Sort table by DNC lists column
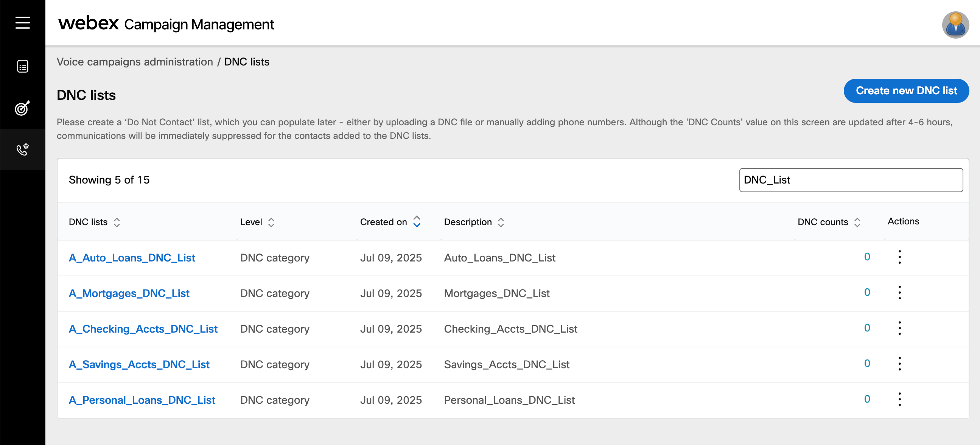 tap(117, 222)
